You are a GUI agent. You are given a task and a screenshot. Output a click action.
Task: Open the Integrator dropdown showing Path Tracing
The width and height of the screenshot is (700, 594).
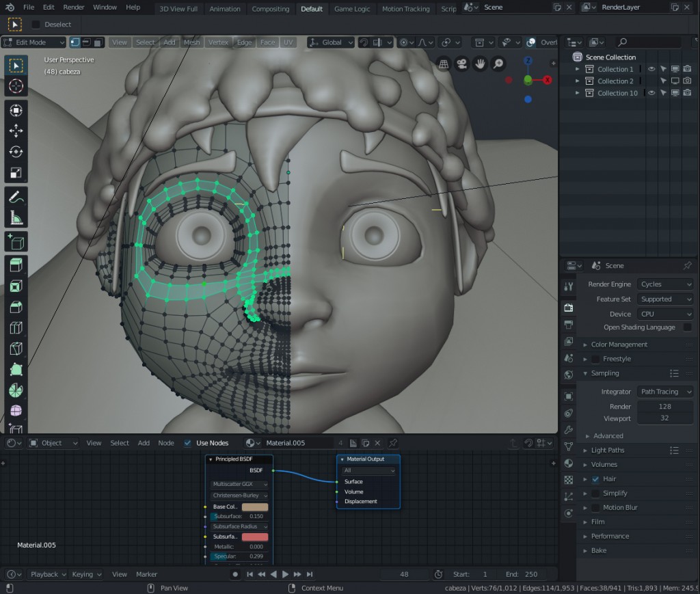coord(664,391)
